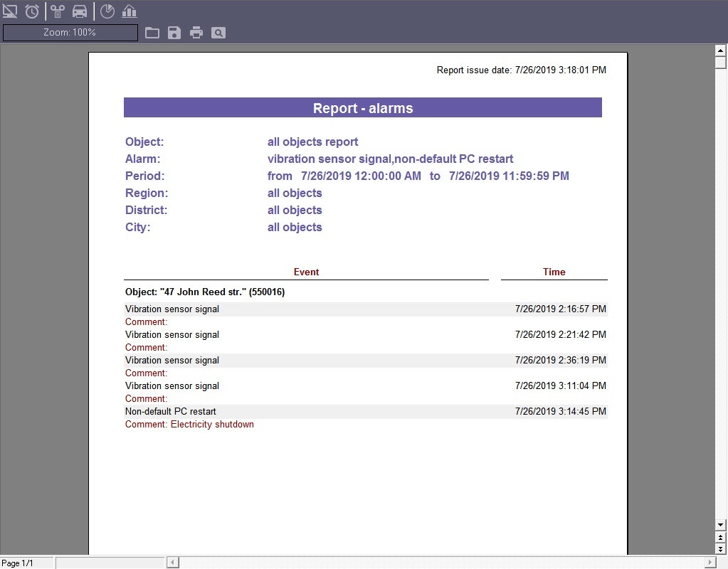Click the crossed-out monitor report icon
728x569 pixels.
10,11
